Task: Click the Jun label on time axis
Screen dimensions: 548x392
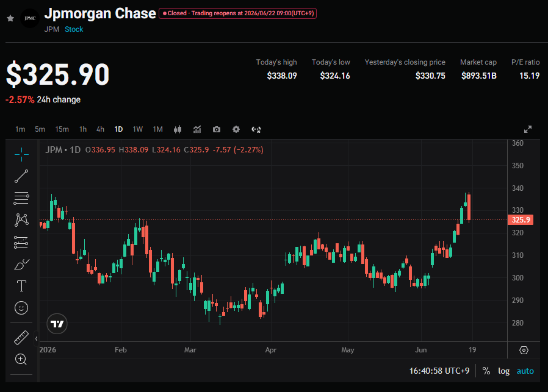Action: [x=421, y=350]
